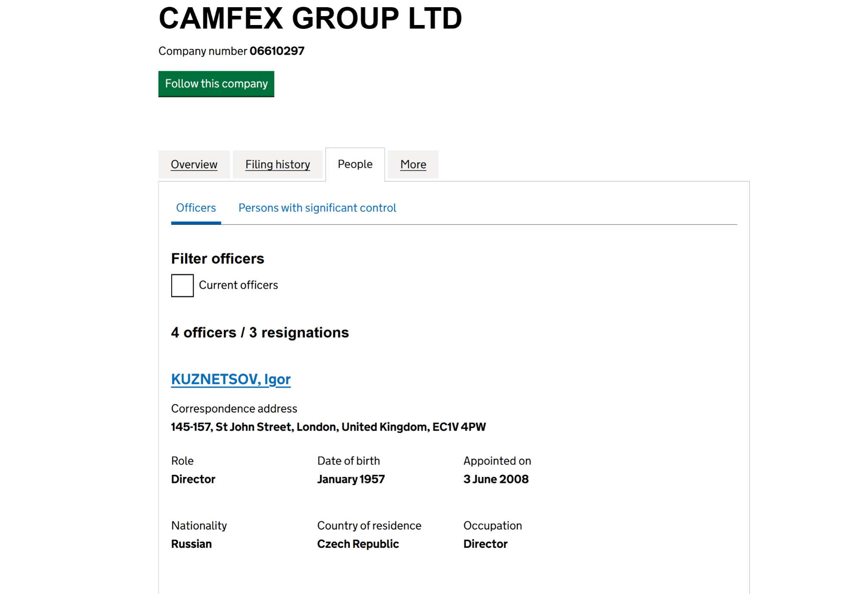Image resolution: width=868 pixels, height=594 pixels.
Task: Click the 3 June 2008 appointment date
Action: 496,479
